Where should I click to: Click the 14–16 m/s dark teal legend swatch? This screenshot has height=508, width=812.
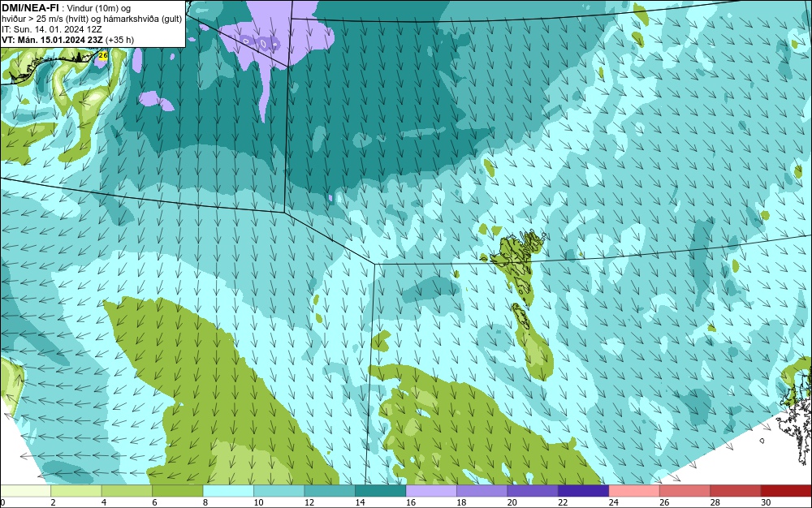click(x=381, y=490)
